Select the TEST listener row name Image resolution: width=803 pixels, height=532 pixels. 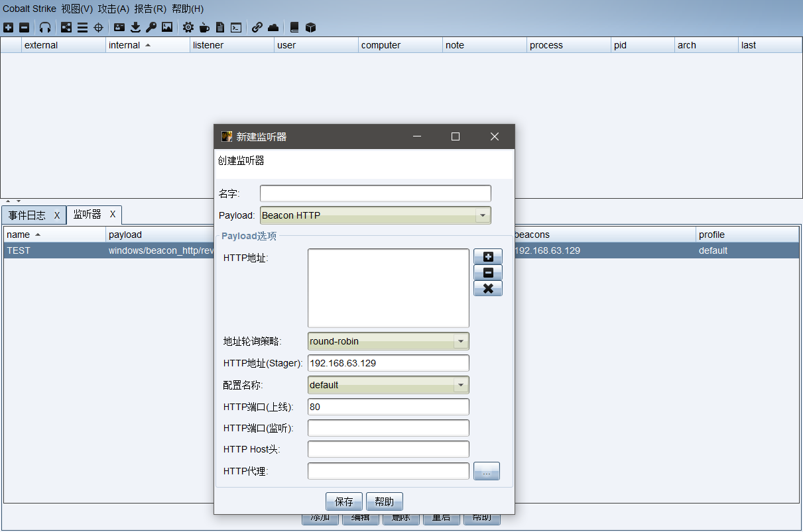point(19,250)
